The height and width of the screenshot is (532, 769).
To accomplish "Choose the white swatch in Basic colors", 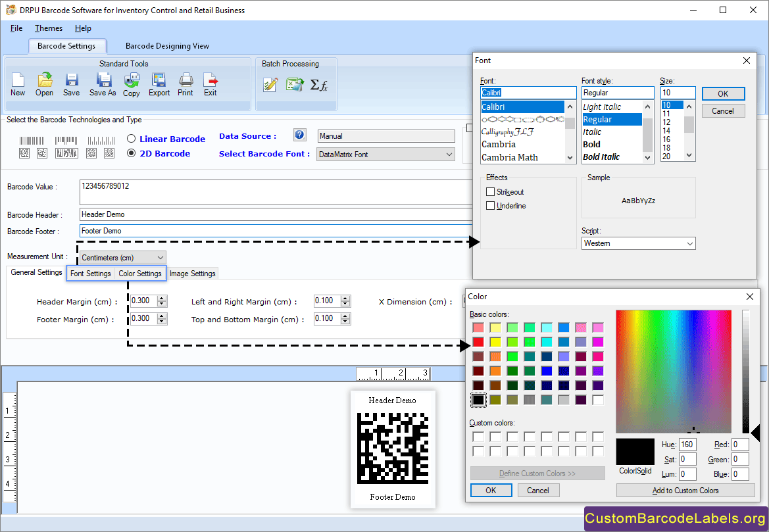I will click(598, 400).
